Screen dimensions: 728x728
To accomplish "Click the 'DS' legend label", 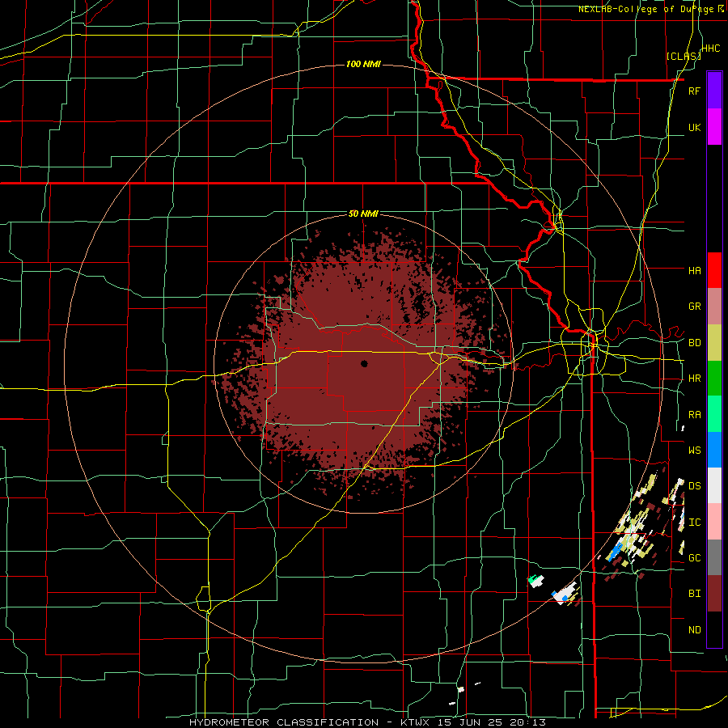I will [694, 486].
